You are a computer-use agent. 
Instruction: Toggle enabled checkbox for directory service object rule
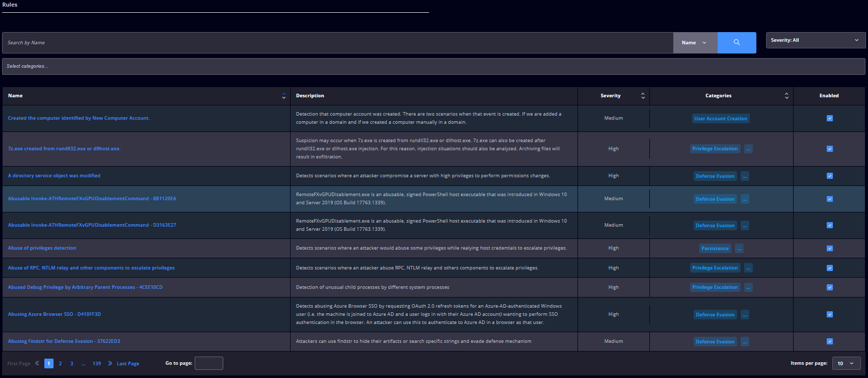coord(830,176)
